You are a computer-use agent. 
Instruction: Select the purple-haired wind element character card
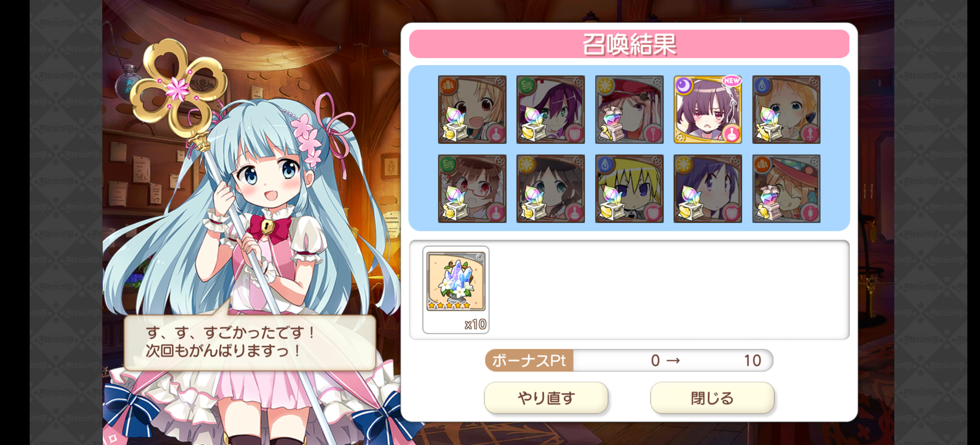[x=551, y=109]
